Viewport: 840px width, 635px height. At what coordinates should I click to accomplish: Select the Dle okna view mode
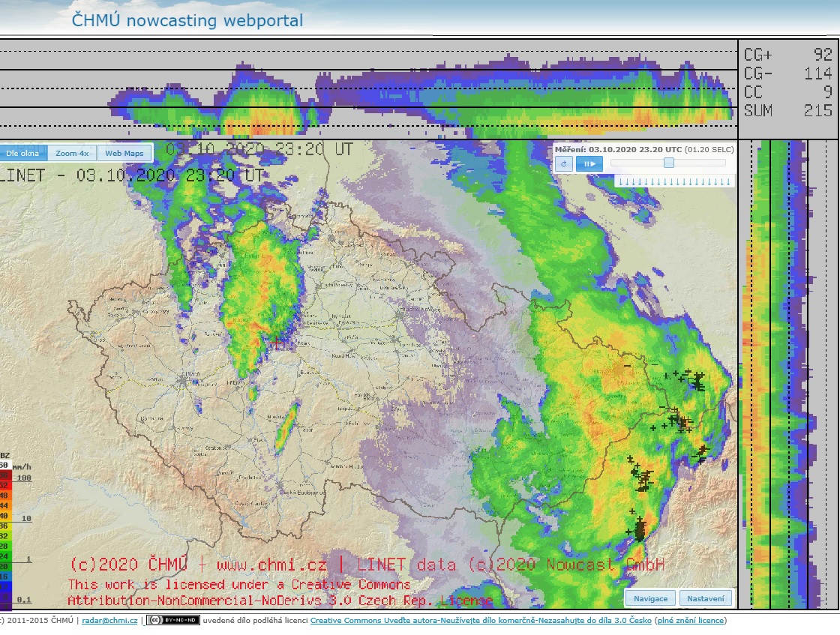pyautogui.click(x=22, y=154)
